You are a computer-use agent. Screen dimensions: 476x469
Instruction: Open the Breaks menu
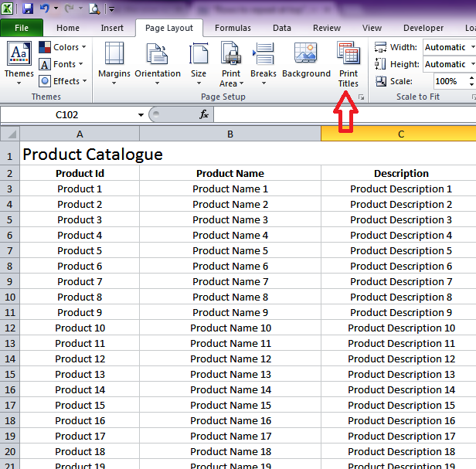[263, 65]
